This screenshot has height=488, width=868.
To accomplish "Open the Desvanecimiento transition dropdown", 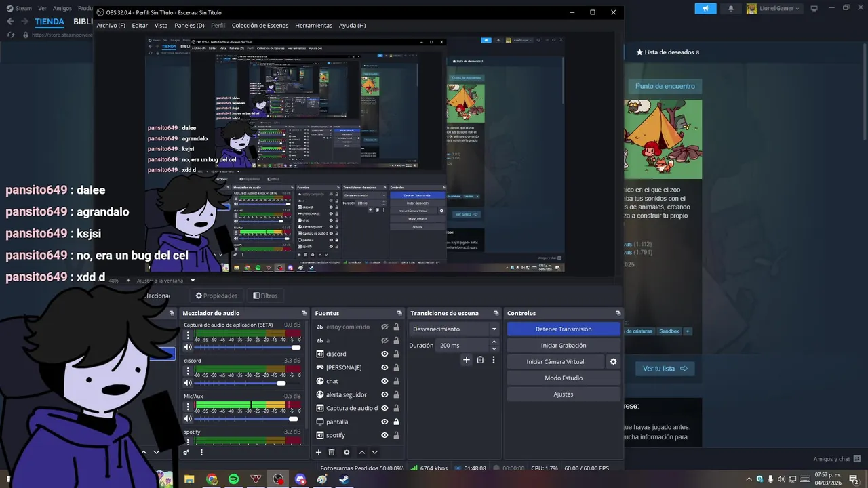I will point(454,329).
